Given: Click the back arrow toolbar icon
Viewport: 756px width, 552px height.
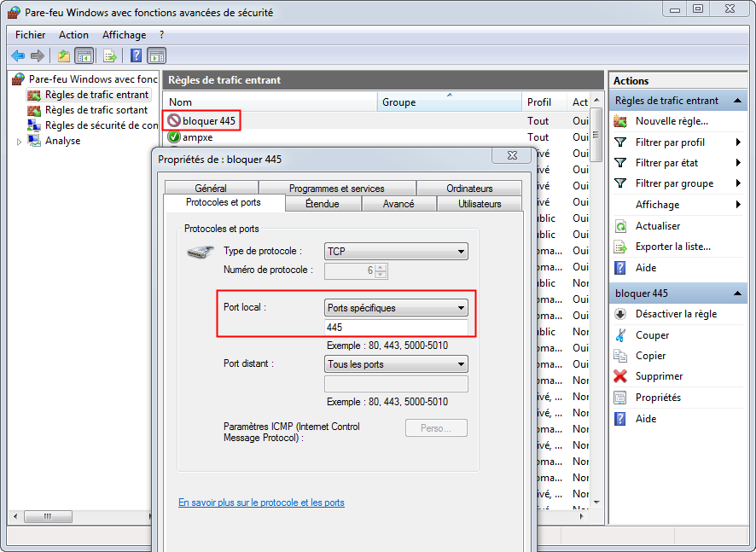Looking at the screenshot, I should pyautogui.click(x=18, y=56).
